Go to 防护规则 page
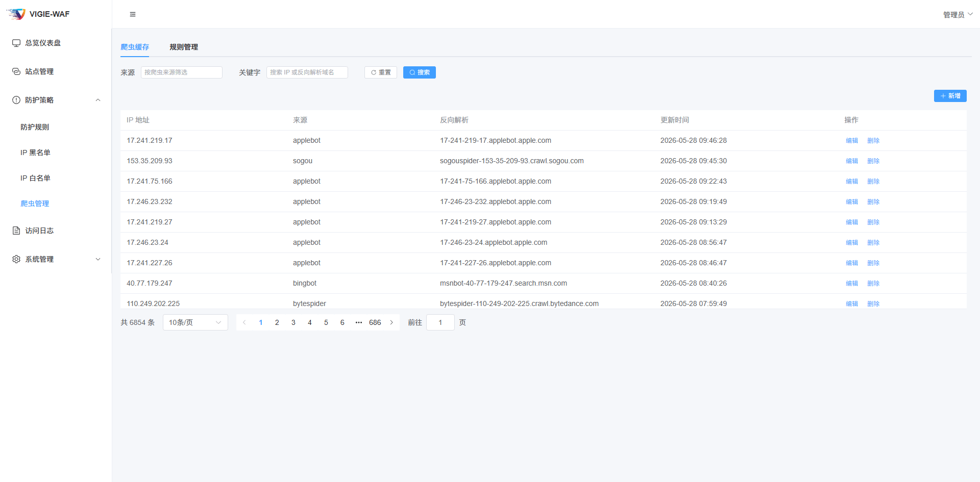This screenshot has height=482, width=980. click(56, 127)
